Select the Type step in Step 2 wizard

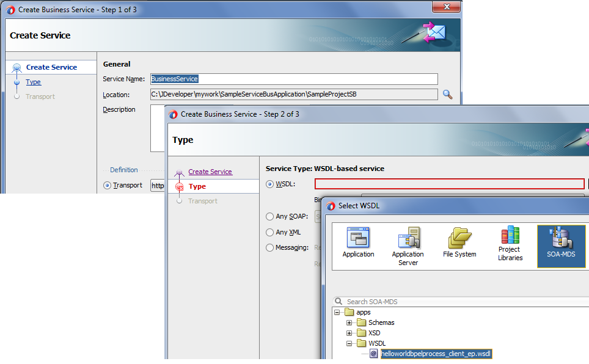click(x=197, y=186)
